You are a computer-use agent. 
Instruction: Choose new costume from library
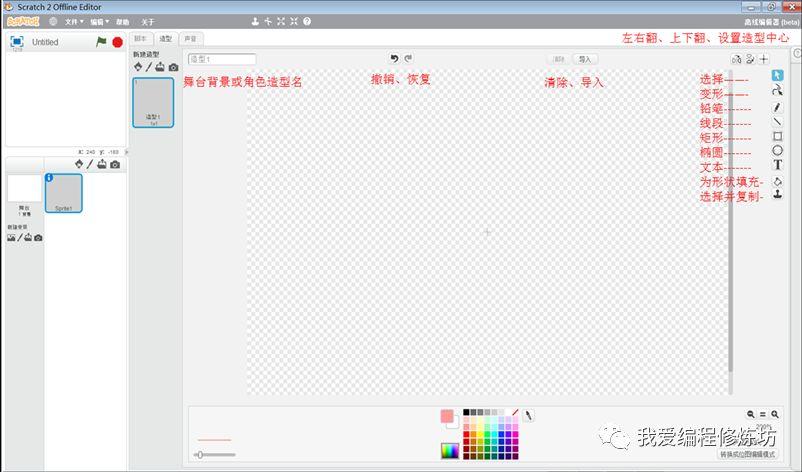pyautogui.click(x=138, y=67)
